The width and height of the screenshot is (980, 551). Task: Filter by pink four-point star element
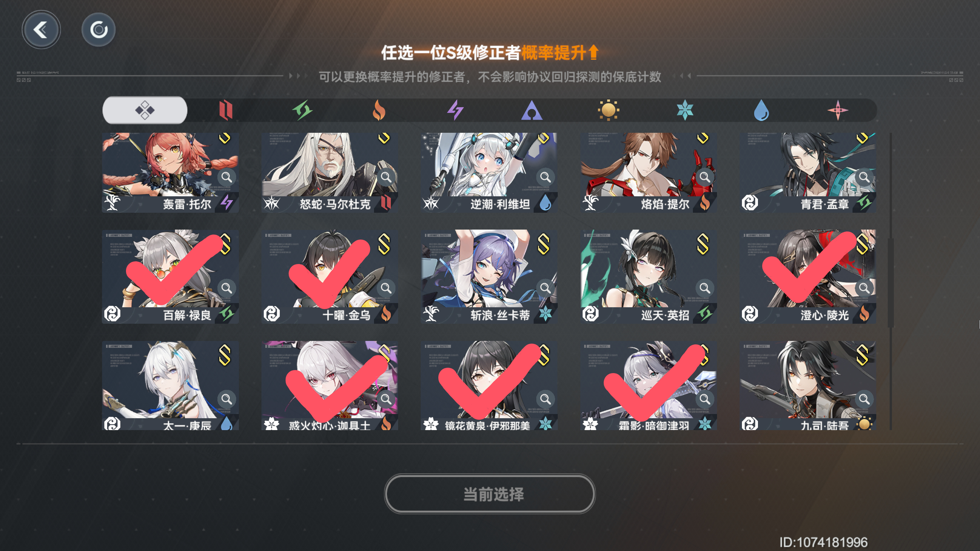[838, 110]
